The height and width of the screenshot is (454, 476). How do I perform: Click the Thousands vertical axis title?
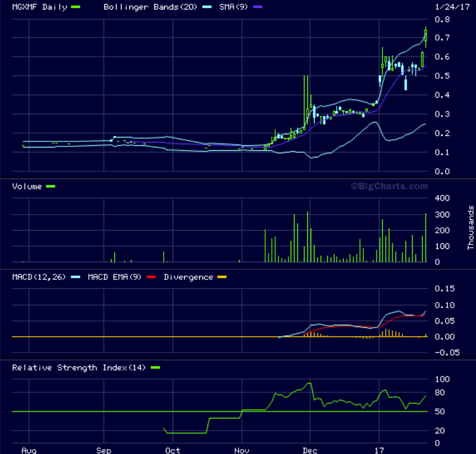tap(470, 228)
